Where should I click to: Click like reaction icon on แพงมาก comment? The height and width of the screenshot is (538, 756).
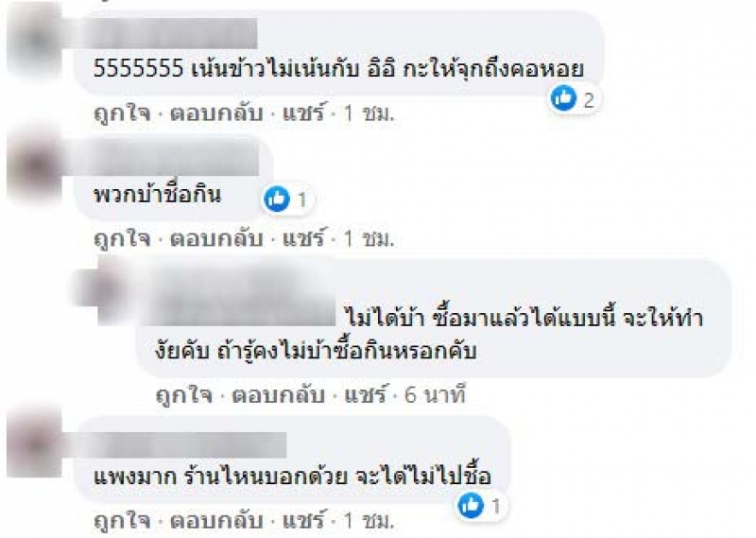pos(471,505)
